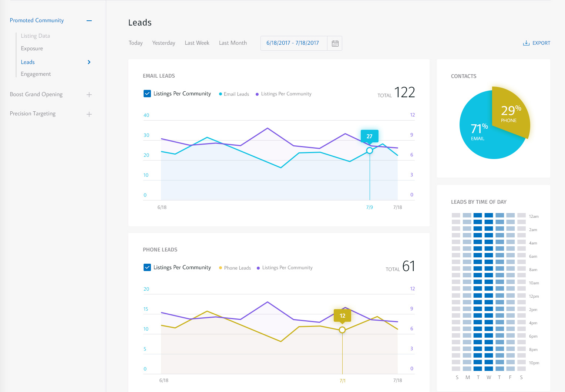Click the 7/1 data point marker on phone chart
This screenshot has height=392, width=565.
pos(342,330)
